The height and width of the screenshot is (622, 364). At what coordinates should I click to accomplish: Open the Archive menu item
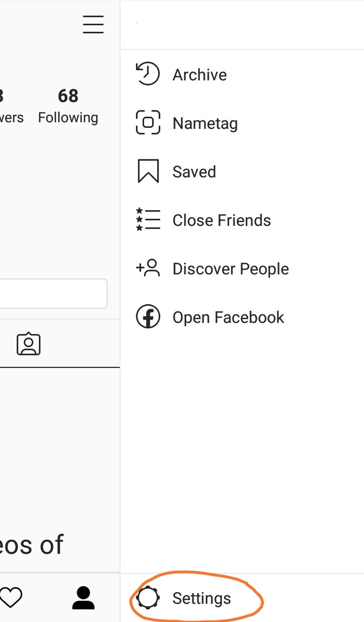click(x=199, y=75)
